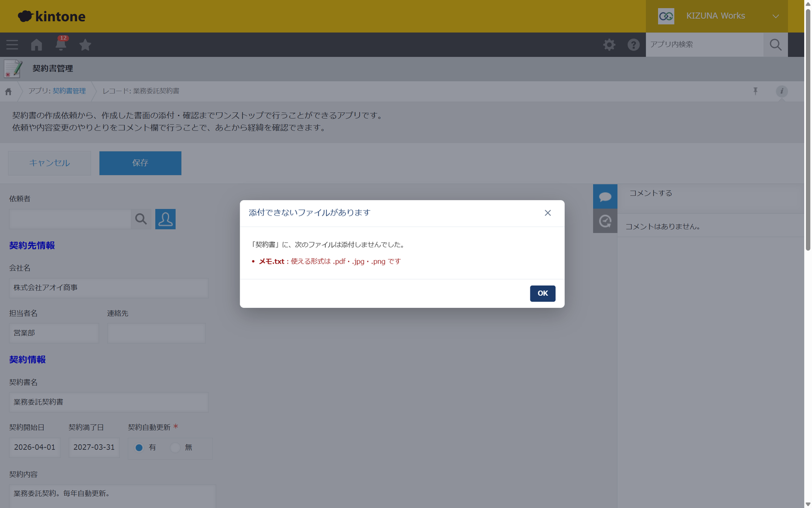Click the scrollbar down arrow
Screen dimensions: 812x508
pos(808,504)
